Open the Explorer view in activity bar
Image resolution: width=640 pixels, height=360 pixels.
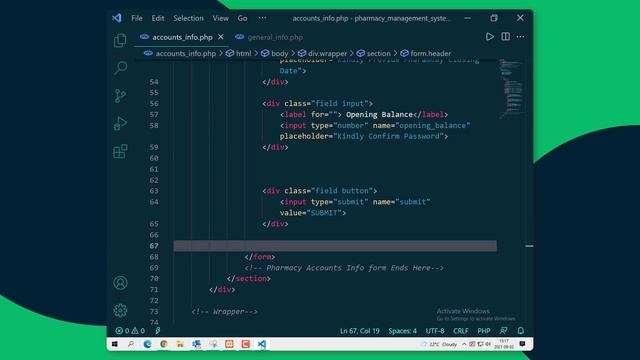(x=120, y=40)
